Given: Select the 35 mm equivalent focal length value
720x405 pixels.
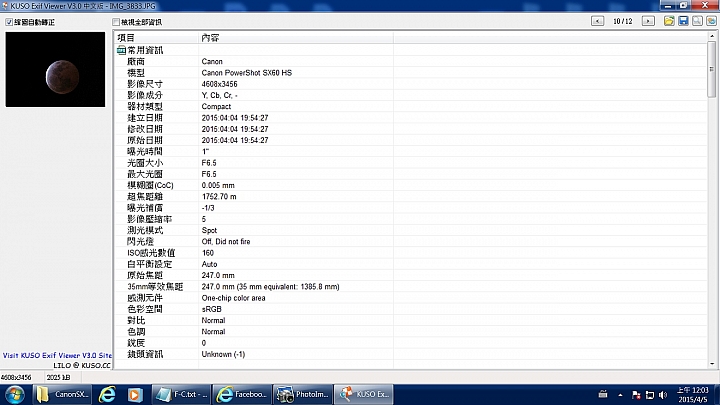Looking at the screenshot, I should point(270,287).
